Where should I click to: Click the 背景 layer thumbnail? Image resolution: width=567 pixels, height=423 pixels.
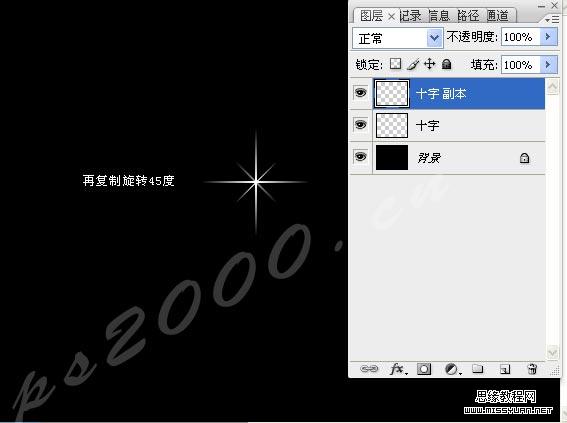392,157
